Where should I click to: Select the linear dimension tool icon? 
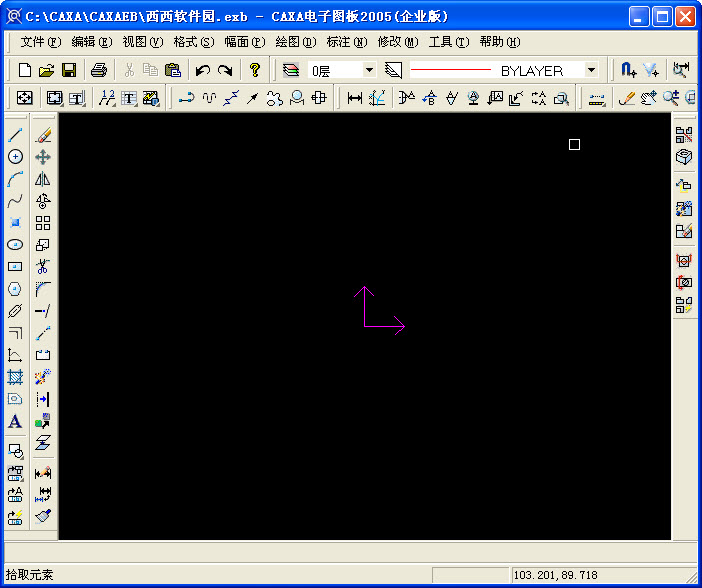355,98
